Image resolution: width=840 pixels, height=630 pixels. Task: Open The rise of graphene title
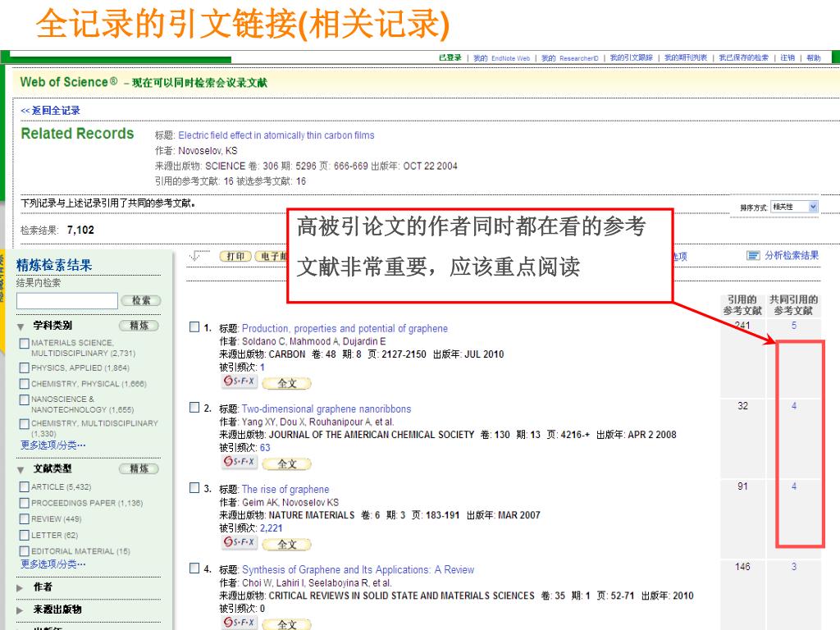[x=285, y=489]
